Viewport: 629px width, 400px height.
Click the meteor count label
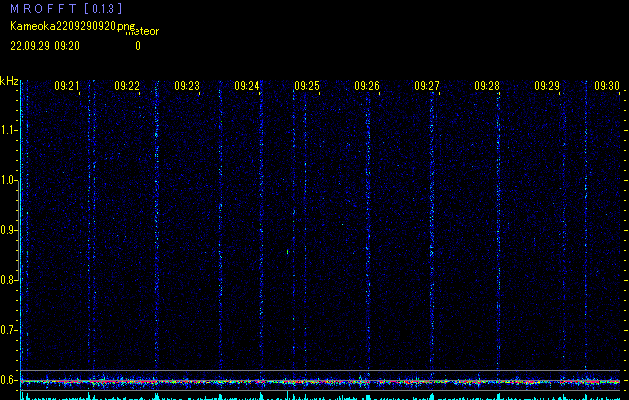click(142, 31)
